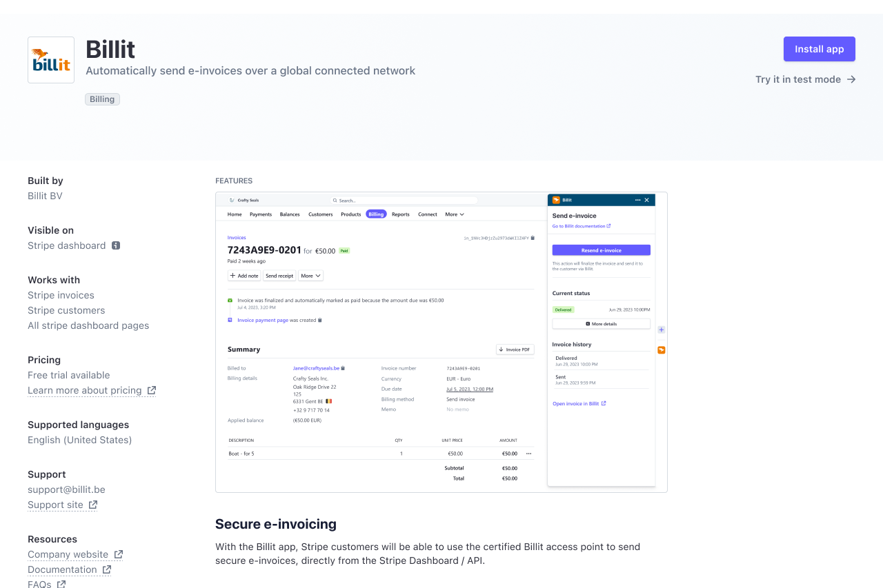Image resolution: width=883 pixels, height=588 pixels.
Task: Click external link icon beside FAQs
Action: point(61,584)
